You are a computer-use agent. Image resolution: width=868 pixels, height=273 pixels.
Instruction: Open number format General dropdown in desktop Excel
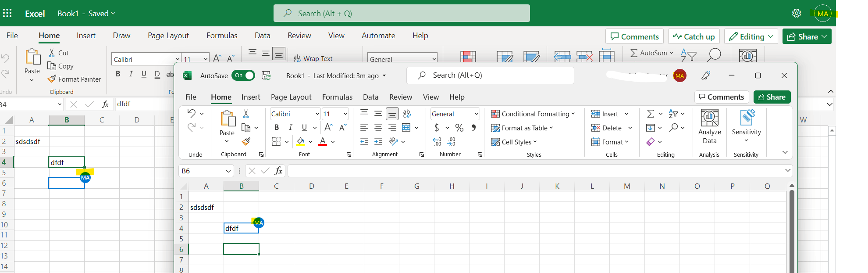(x=477, y=114)
